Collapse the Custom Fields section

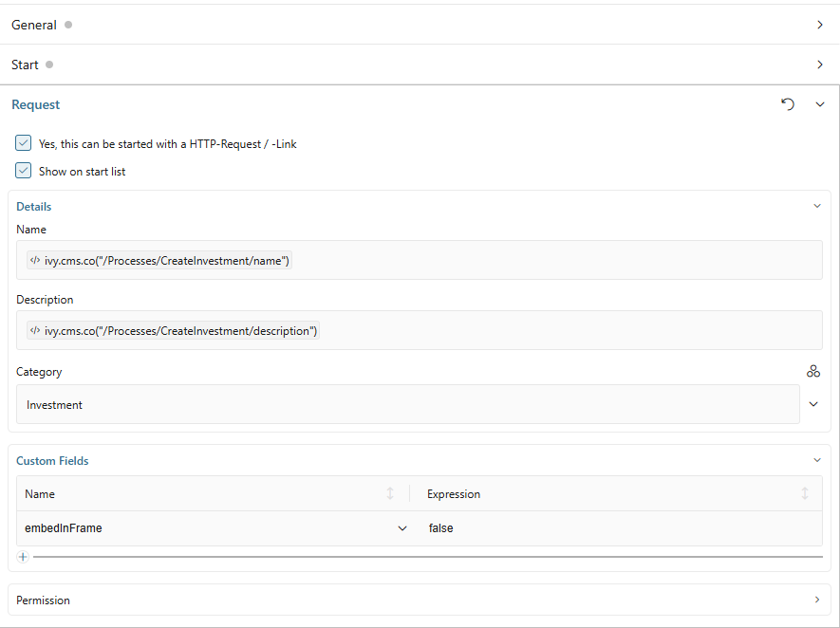tap(816, 460)
